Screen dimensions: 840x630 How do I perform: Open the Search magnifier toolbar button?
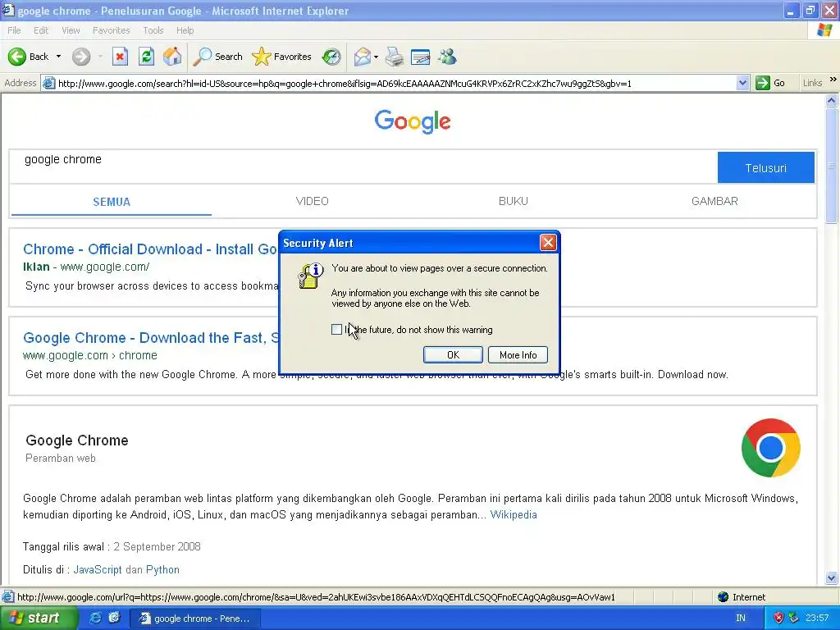(x=217, y=57)
